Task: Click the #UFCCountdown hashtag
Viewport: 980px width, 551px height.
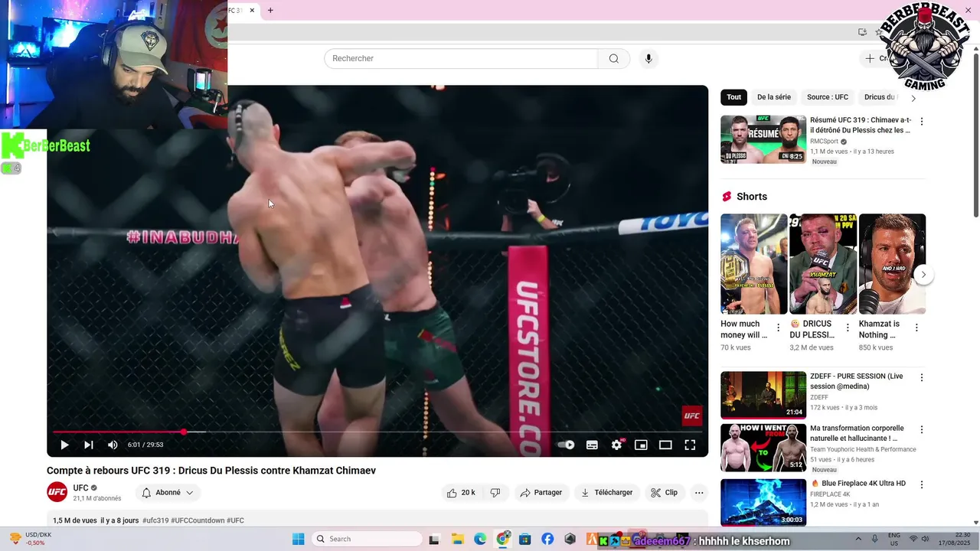Action: pyautogui.click(x=198, y=520)
